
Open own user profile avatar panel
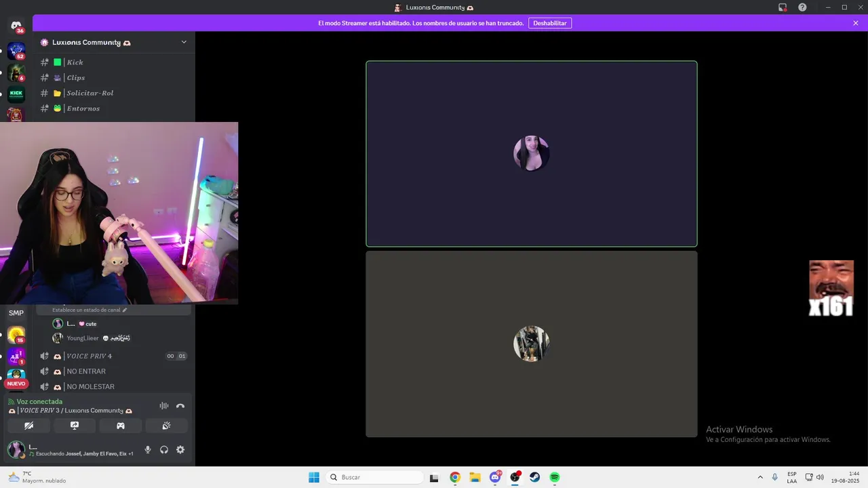[16, 449]
